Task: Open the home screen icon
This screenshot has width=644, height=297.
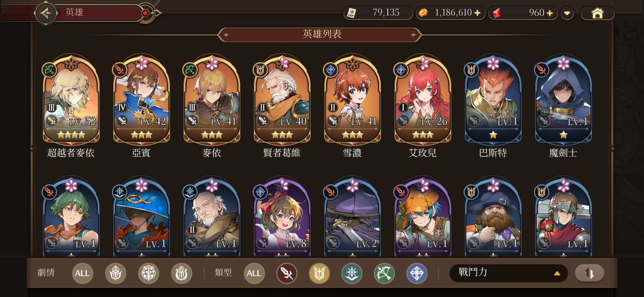Action: pyautogui.click(x=597, y=13)
